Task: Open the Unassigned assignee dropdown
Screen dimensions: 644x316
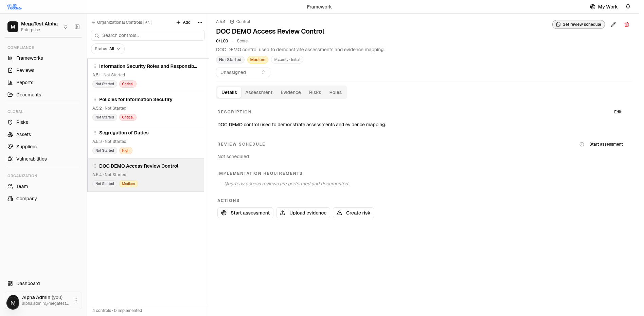Action: [243, 72]
